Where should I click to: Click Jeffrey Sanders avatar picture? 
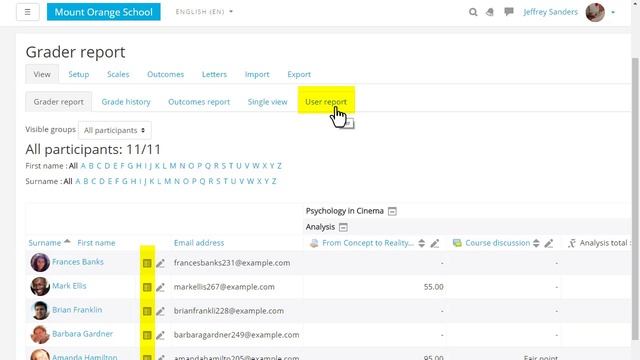[595, 12]
